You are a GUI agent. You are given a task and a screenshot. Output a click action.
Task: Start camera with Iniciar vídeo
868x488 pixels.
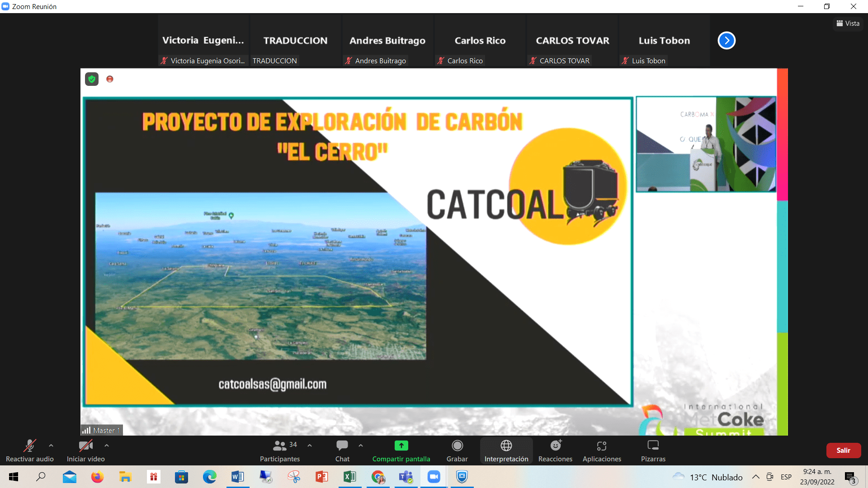85,450
